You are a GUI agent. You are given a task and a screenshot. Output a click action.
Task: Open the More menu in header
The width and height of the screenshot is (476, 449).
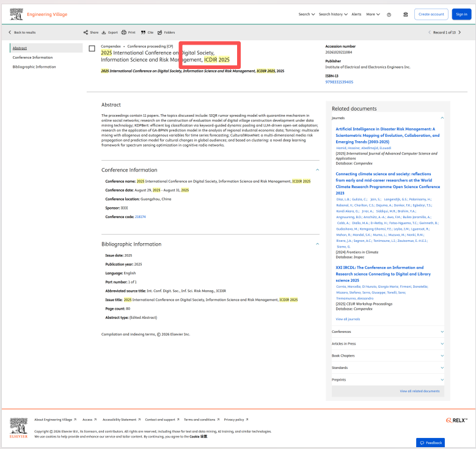[372, 14]
